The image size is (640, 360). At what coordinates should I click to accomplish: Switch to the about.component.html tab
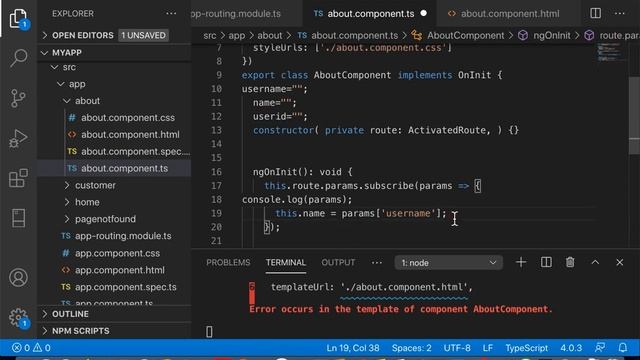[x=508, y=13]
